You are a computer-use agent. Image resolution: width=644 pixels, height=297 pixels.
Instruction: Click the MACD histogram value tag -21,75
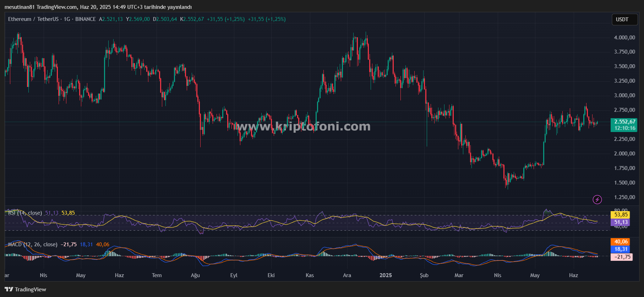[621, 257]
